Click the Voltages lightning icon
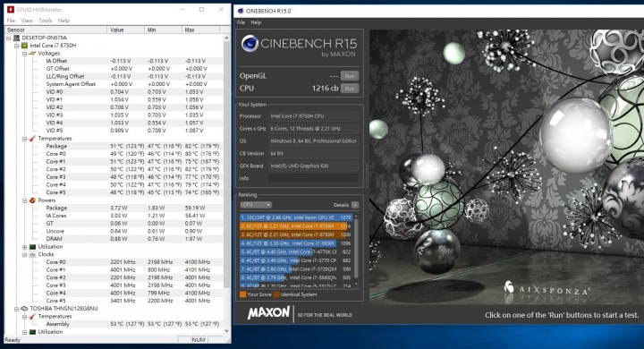This screenshot has width=644, height=349. [32, 54]
